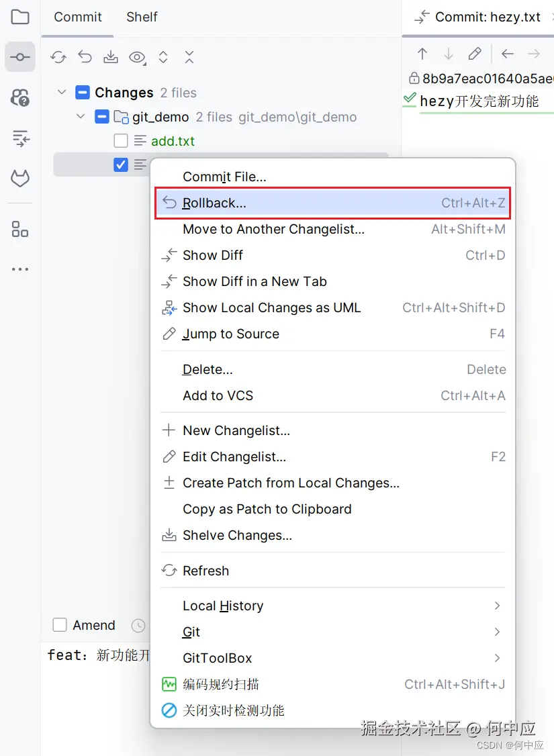Expand the Git submenu
Image resolution: width=554 pixels, height=756 pixels.
(x=332, y=632)
